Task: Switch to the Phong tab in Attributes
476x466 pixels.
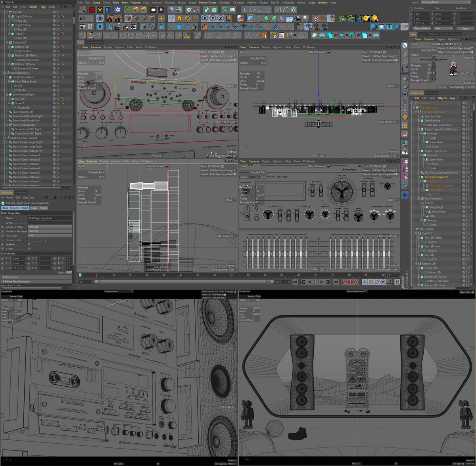Action: tap(43, 208)
